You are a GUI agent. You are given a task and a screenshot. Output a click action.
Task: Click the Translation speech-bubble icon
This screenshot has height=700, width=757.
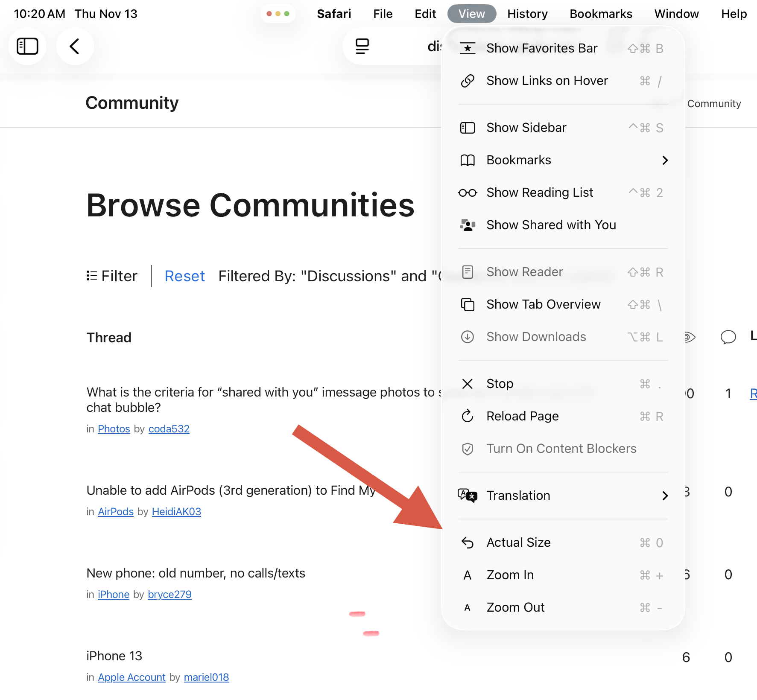point(468,496)
